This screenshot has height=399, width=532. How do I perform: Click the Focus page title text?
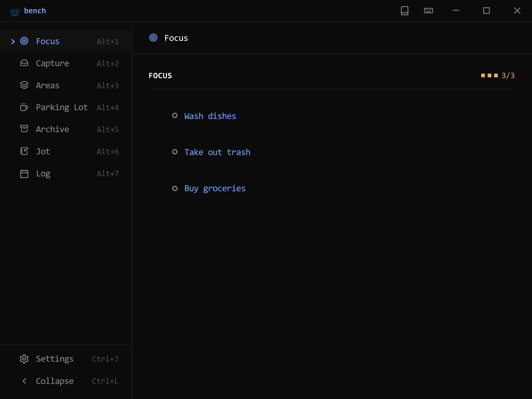pyautogui.click(x=176, y=38)
